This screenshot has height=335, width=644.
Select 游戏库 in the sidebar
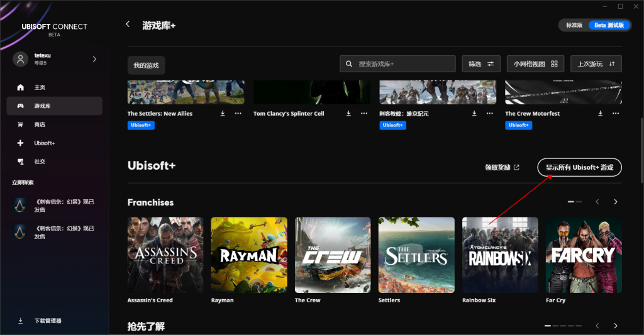point(54,106)
